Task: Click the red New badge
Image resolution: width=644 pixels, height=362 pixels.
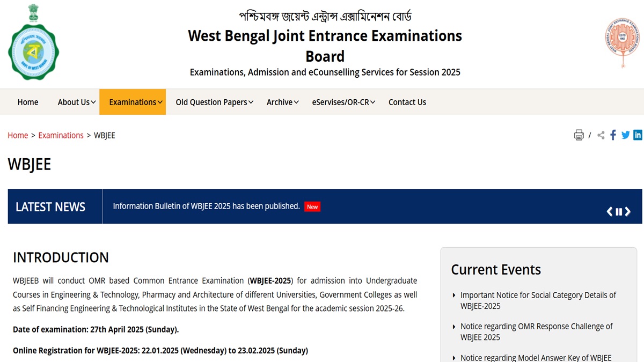Action: click(x=312, y=206)
